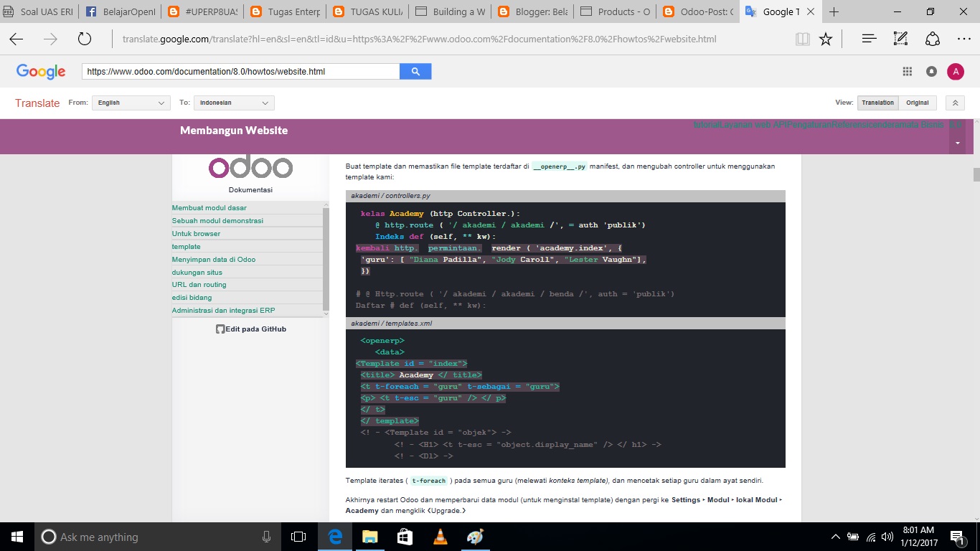Click the blue search magnifier button
Screen dimensions: 980x551
click(x=415, y=71)
